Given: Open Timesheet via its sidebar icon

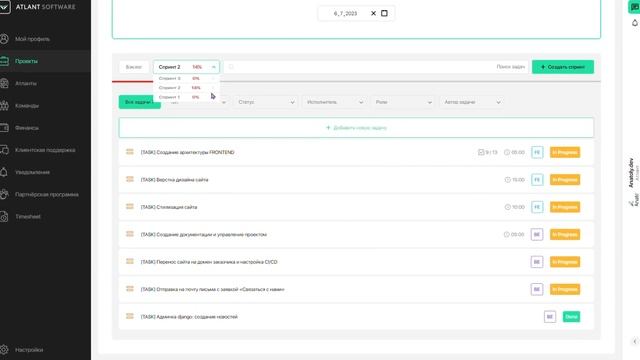Looking at the screenshot, I should [4, 217].
